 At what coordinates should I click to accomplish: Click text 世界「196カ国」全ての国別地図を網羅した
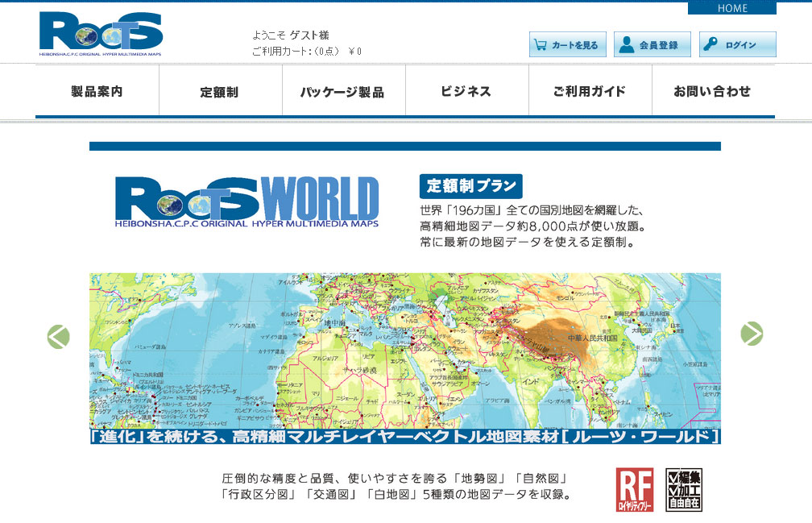click(x=532, y=210)
